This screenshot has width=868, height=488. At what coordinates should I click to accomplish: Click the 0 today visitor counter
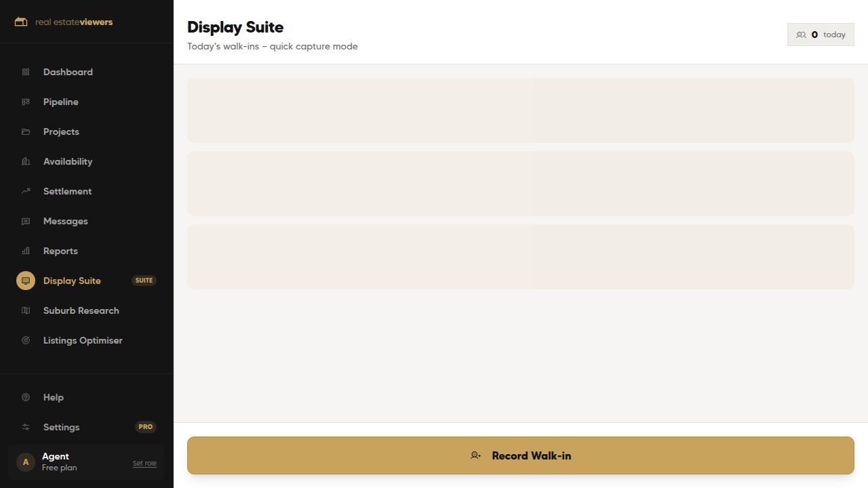(x=821, y=35)
